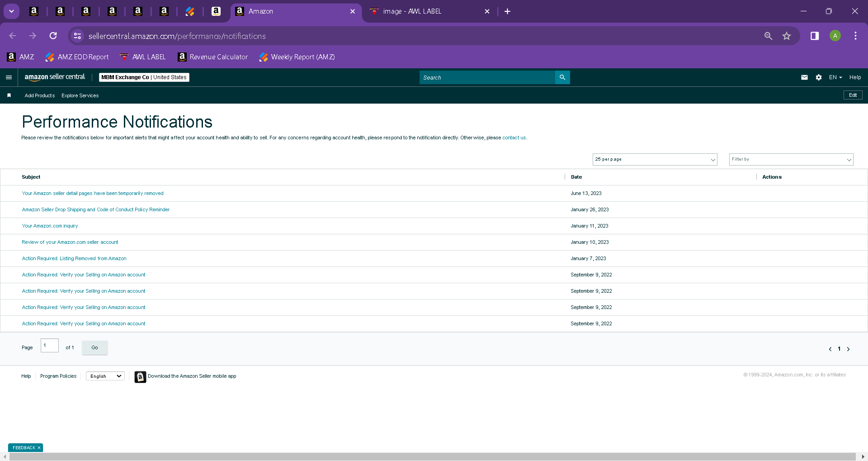Click the browser address bar URL
868x461 pixels.
(177, 36)
